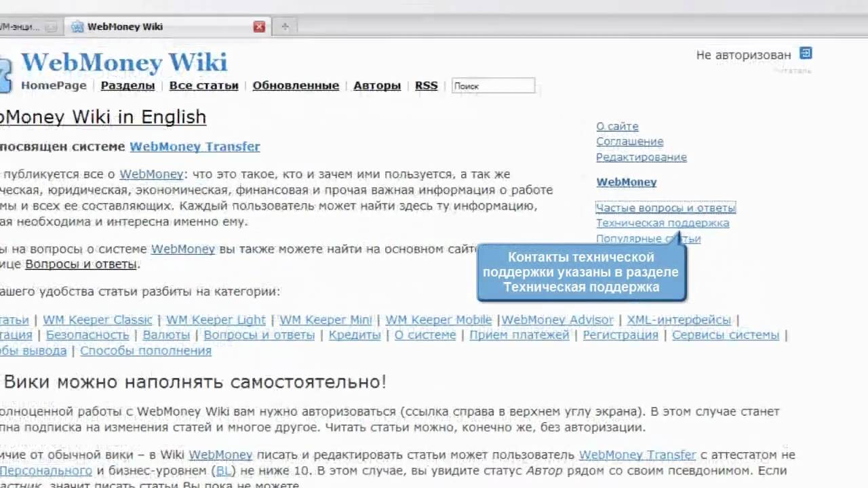Open the Способы пополнения category

tap(146, 350)
